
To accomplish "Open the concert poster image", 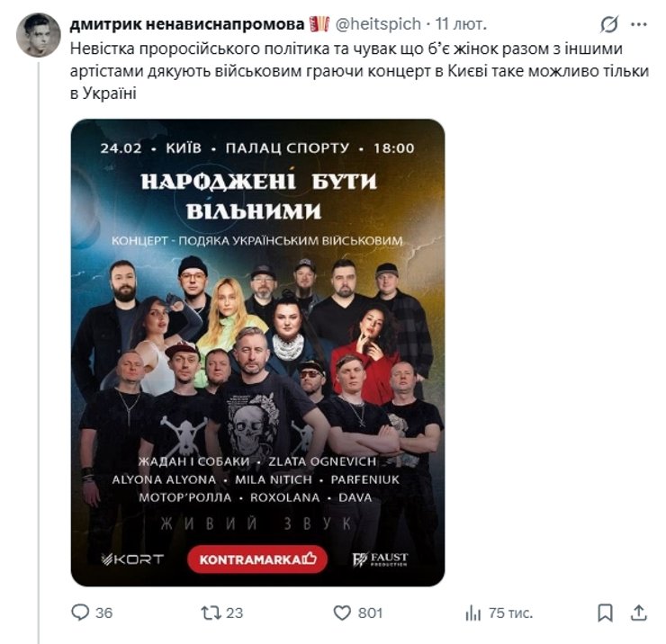I will point(257,353).
